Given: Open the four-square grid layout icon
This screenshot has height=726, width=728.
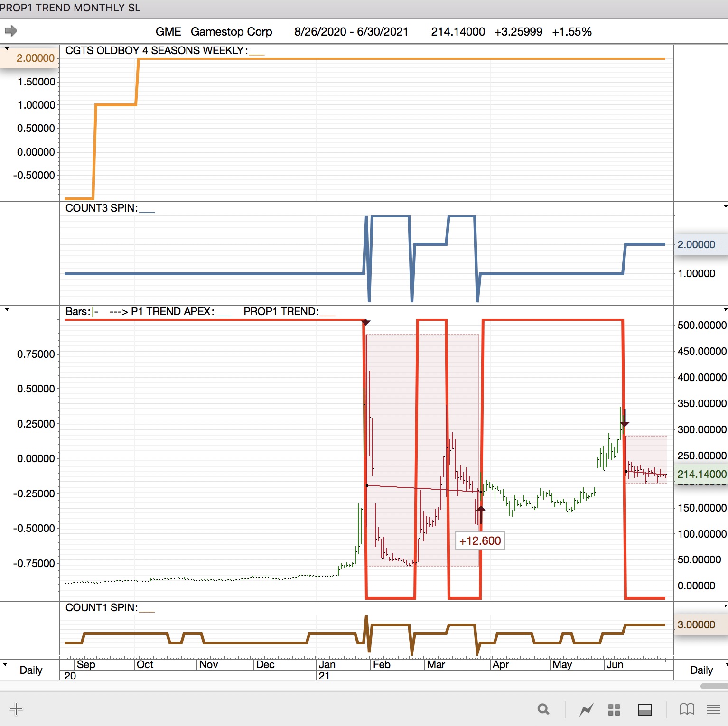Looking at the screenshot, I should point(614,709).
